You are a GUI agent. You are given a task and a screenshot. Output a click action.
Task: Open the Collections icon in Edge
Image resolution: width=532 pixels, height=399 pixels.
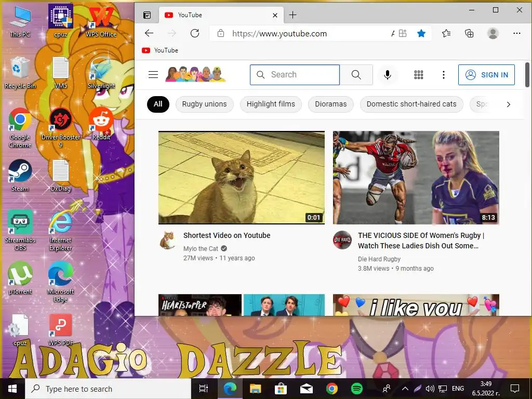point(469,33)
